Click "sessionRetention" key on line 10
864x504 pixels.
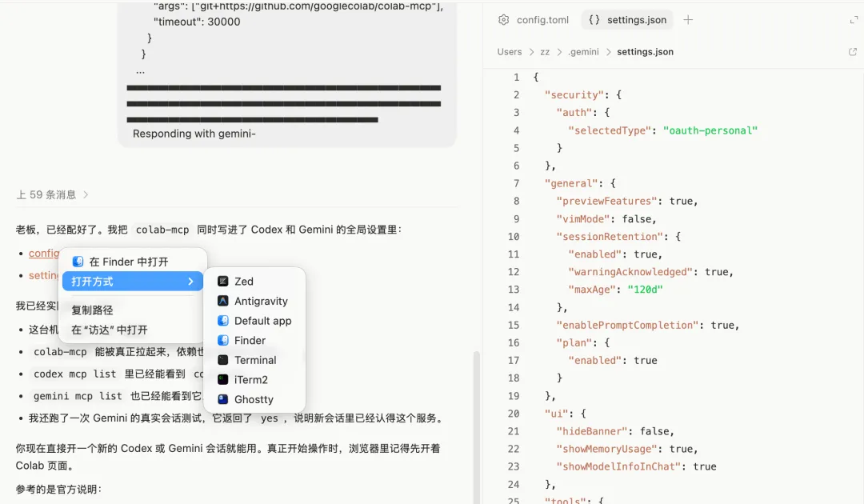click(x=610, y=236)
